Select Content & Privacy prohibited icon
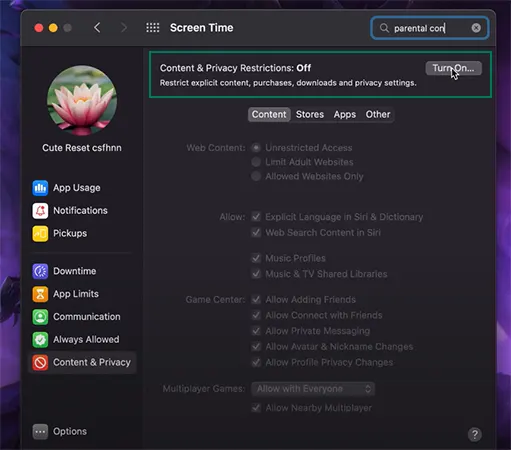Viewport: 511px width, 450px height. (40, 362)
